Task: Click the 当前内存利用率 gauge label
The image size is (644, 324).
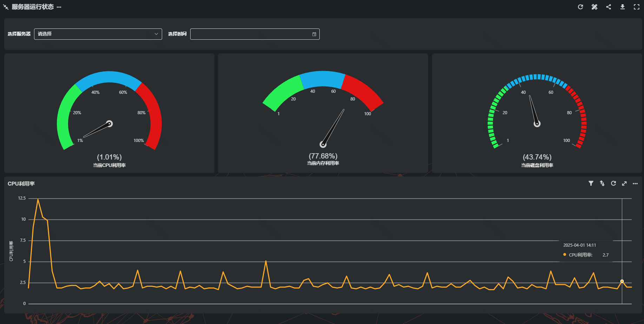Action: [323, 163]
